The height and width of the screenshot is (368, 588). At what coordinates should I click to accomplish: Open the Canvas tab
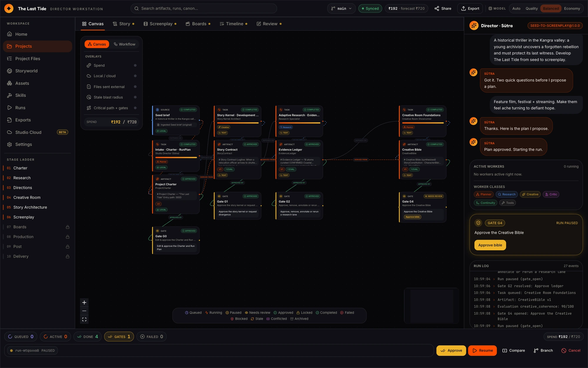pos(93,24)
